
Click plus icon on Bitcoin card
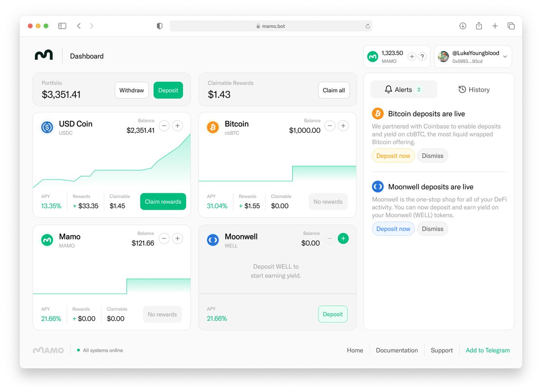coord(343,126)
